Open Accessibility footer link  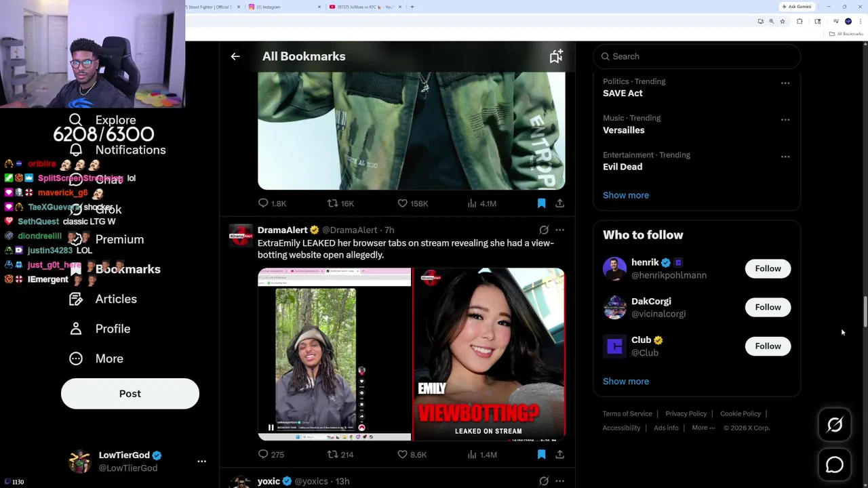click(x=621, y=428)
